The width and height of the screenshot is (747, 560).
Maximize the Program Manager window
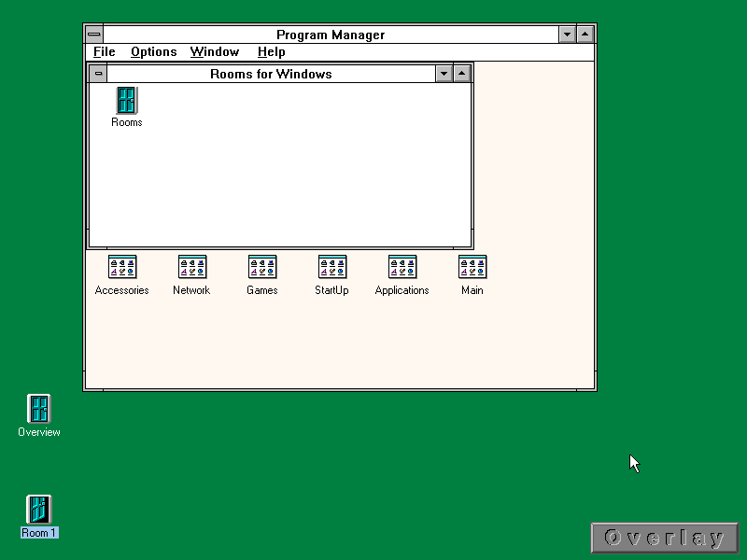coord(585,35)
